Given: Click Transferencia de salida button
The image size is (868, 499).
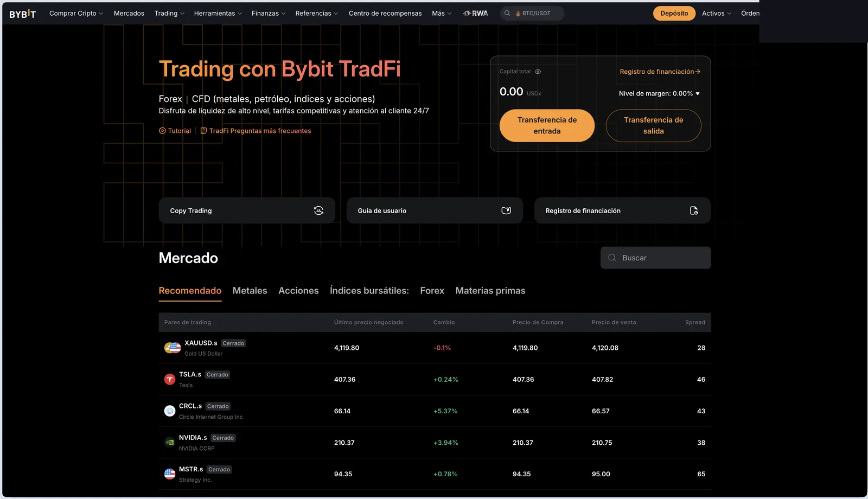Looking at the screenshot, I should [x=654, y=126].
